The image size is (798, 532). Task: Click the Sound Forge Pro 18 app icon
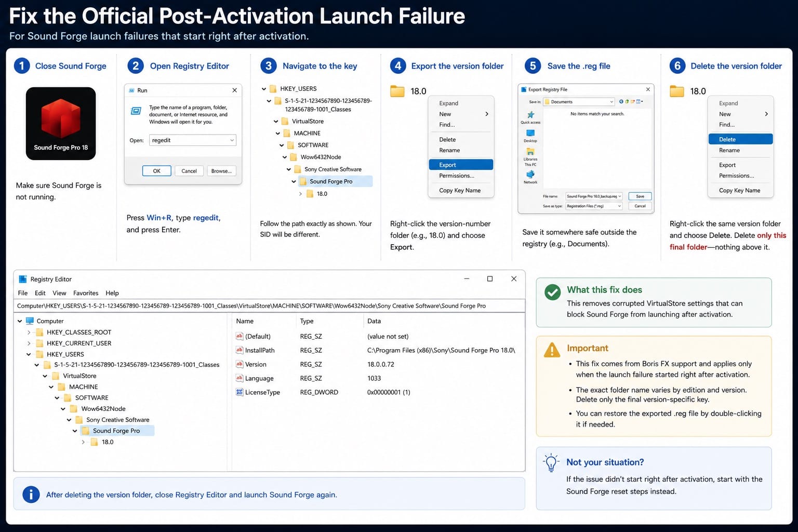click(61, 124)
